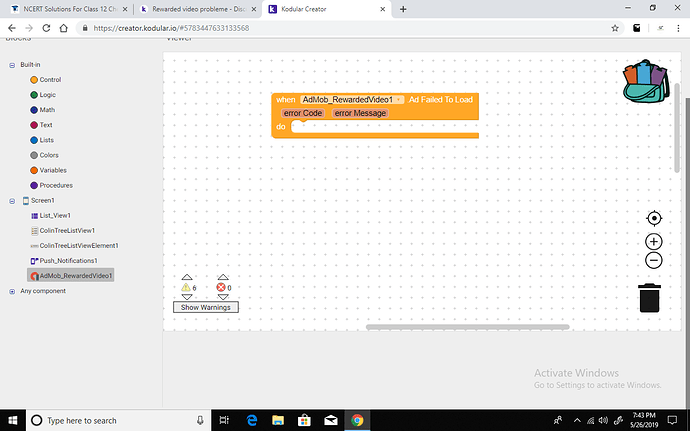This screenshot has width=690, height=431.
Task: Open a new browser tab
Action: coord(403,9)
